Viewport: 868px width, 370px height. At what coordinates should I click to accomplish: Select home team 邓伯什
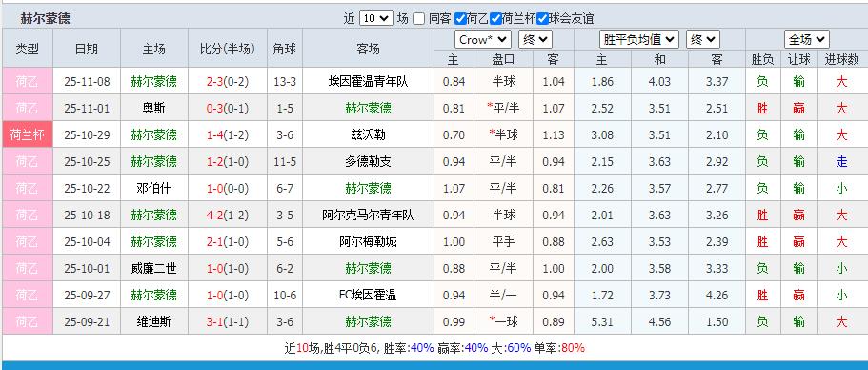click(154, 188)
